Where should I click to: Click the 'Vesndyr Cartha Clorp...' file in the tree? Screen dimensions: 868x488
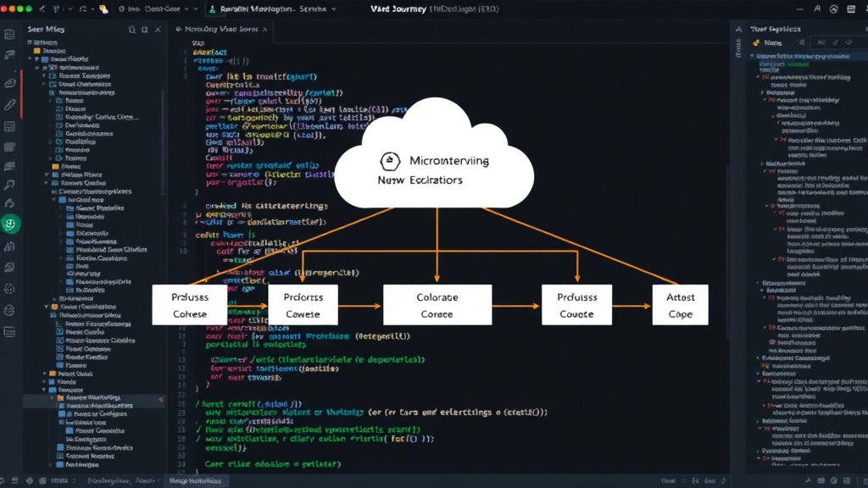(102, 117)
